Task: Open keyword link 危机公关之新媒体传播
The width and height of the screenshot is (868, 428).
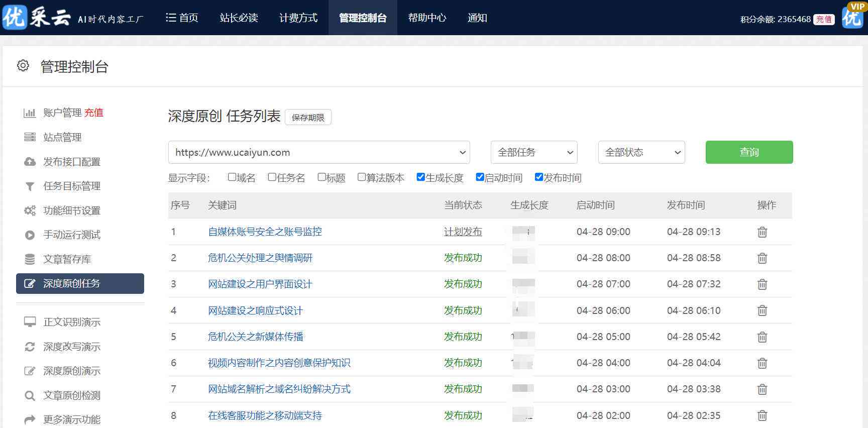Action: pos(255,337)
